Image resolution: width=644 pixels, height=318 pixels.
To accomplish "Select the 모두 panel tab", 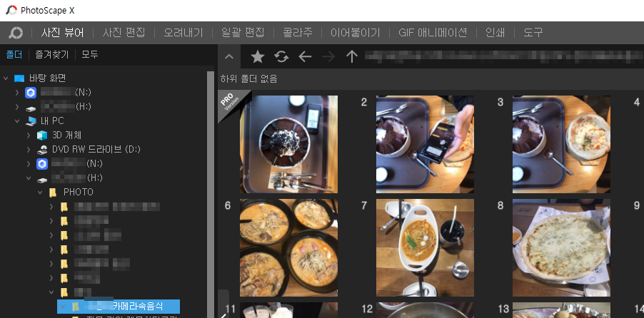I will tap(90, 55).
